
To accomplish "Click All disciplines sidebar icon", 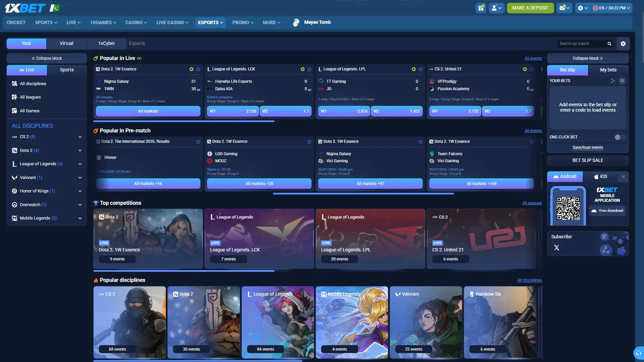I will click(x=14, y=84).
